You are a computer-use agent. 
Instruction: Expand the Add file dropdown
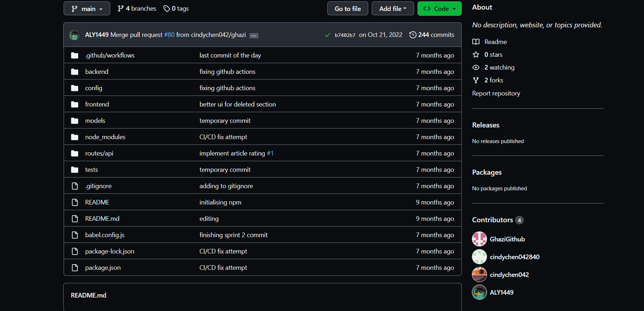click(x=392, y=9)
